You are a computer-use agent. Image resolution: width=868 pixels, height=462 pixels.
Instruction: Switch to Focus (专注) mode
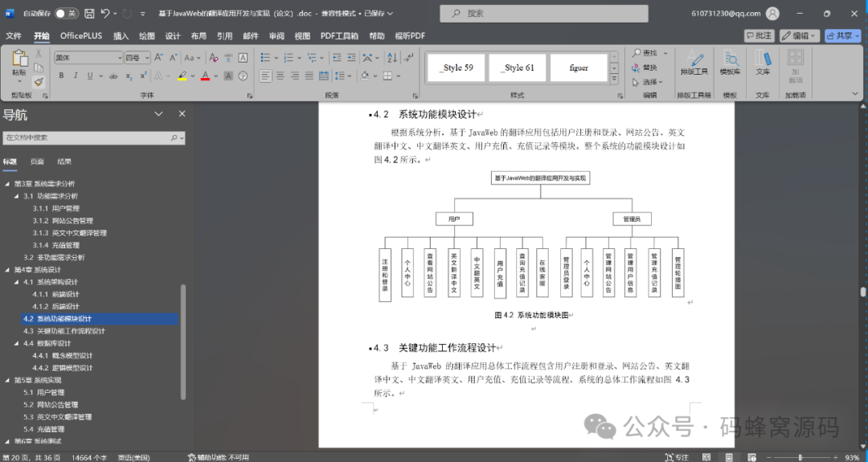[677, 457]
